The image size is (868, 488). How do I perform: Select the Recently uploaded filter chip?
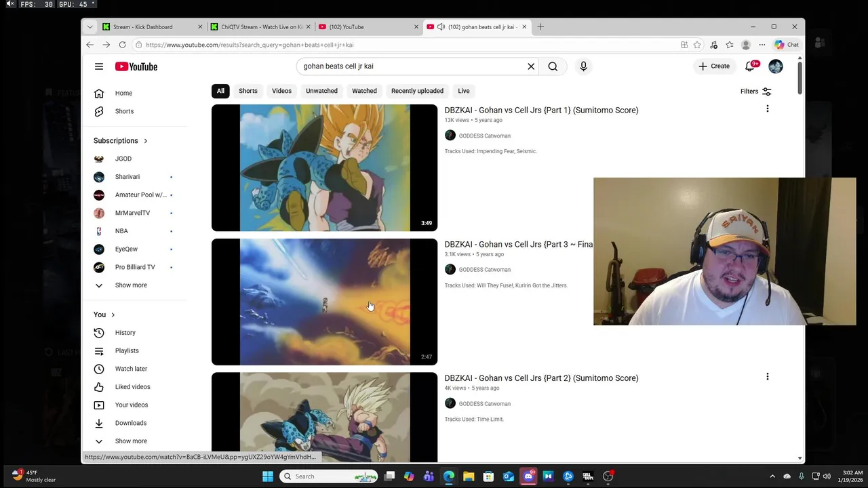[417, 91]
